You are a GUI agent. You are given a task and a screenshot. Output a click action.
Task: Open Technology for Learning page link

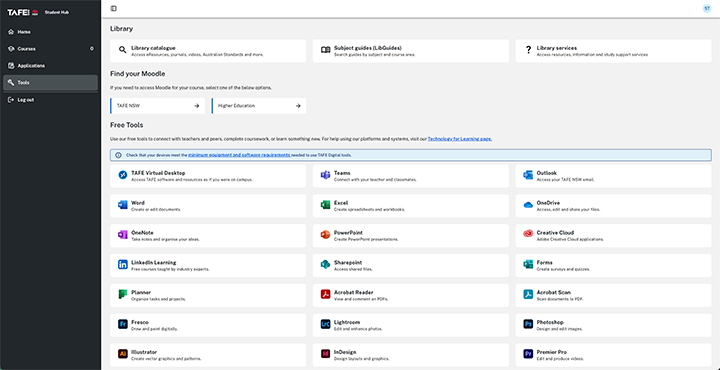460,139
